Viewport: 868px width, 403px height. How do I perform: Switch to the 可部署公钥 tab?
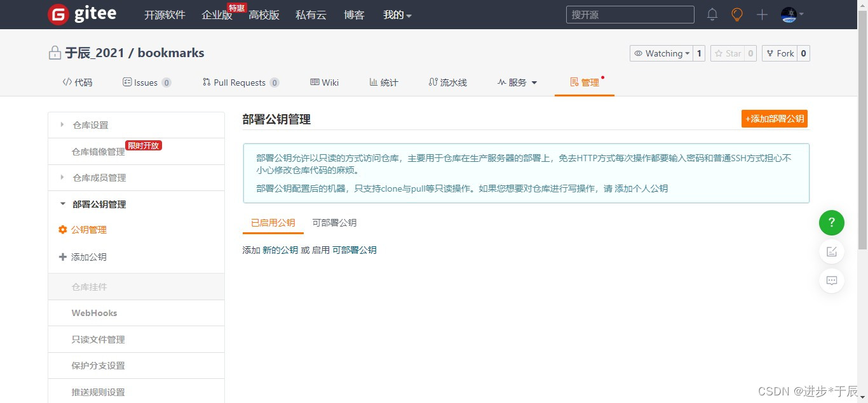(x=334, y=223)
